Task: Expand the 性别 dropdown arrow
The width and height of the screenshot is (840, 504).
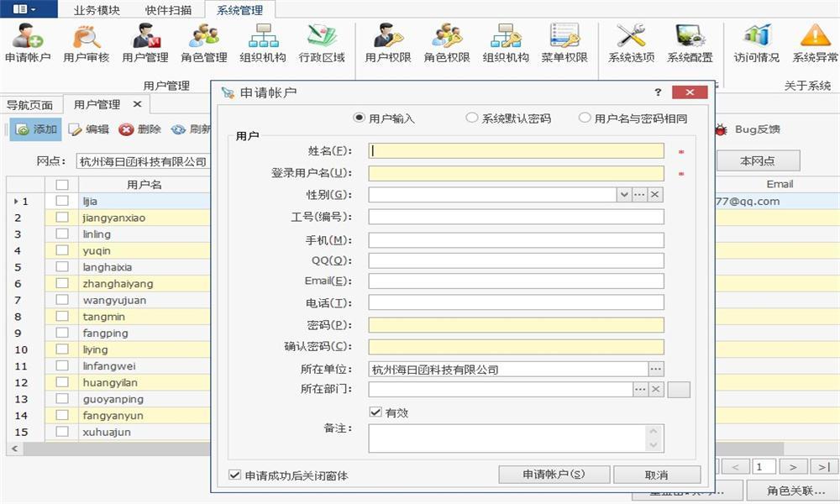Action: point(623,194)
